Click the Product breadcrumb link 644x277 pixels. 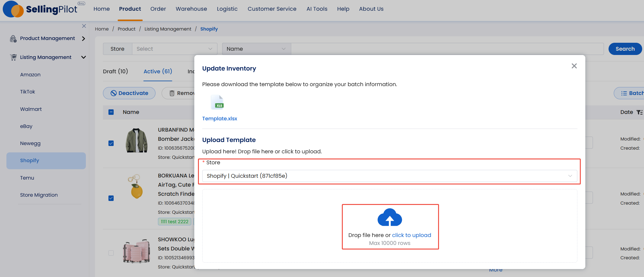126,29
